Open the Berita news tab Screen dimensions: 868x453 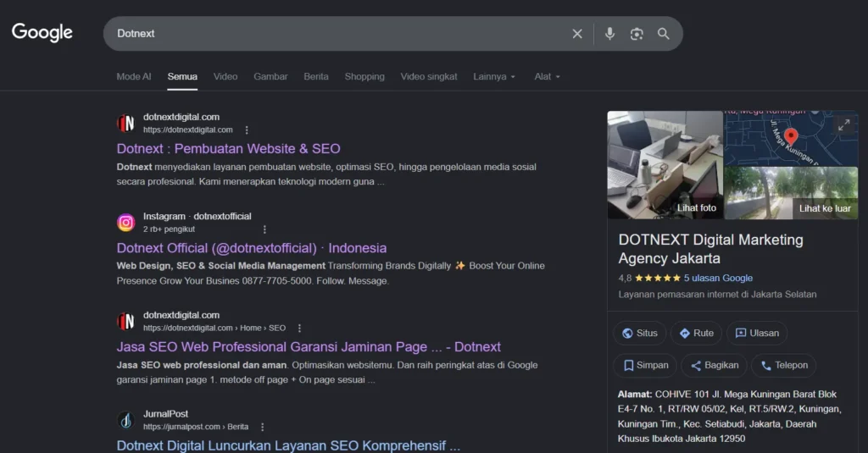click(x=316, y=76)
